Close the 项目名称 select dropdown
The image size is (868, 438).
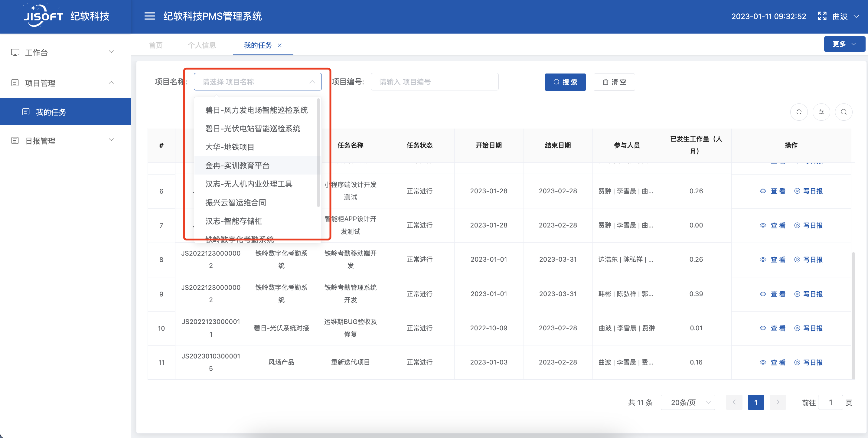tap(312, 82)
